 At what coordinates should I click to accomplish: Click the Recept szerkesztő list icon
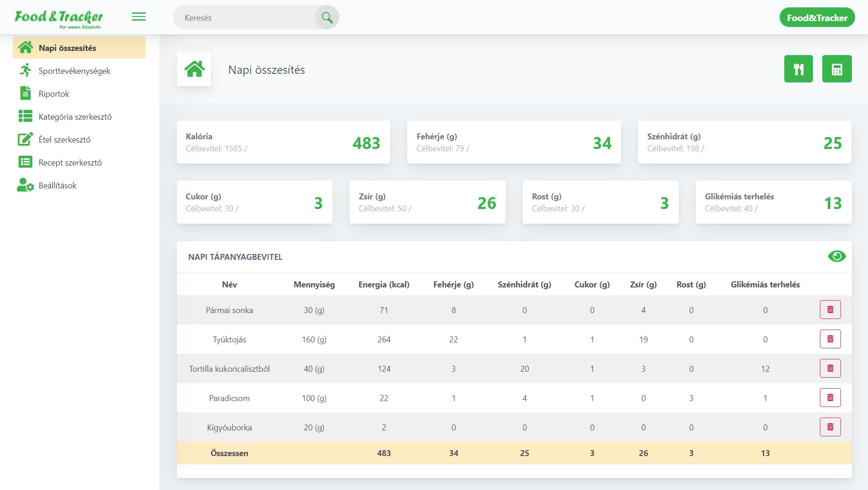tap(25, 162)
